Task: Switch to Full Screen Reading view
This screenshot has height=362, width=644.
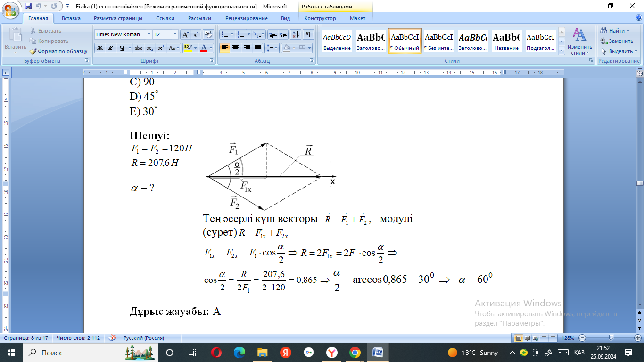Action: [527, 338]
